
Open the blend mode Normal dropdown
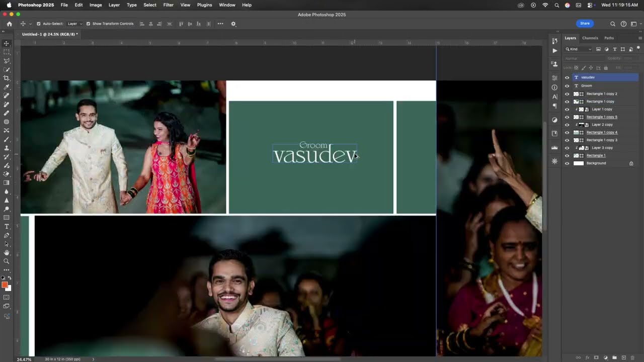pyautogui.click(x=584, y=58)
